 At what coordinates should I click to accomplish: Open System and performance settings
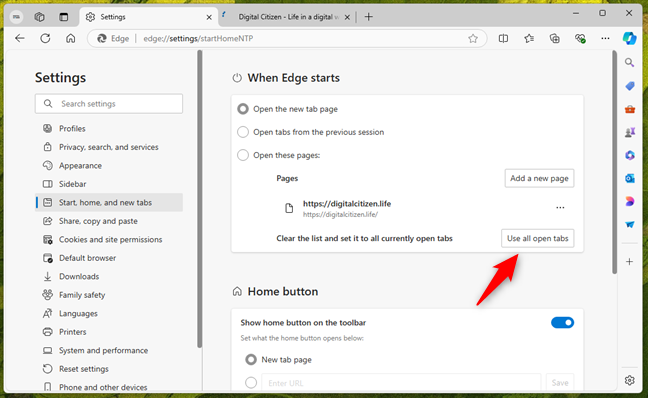109,350
